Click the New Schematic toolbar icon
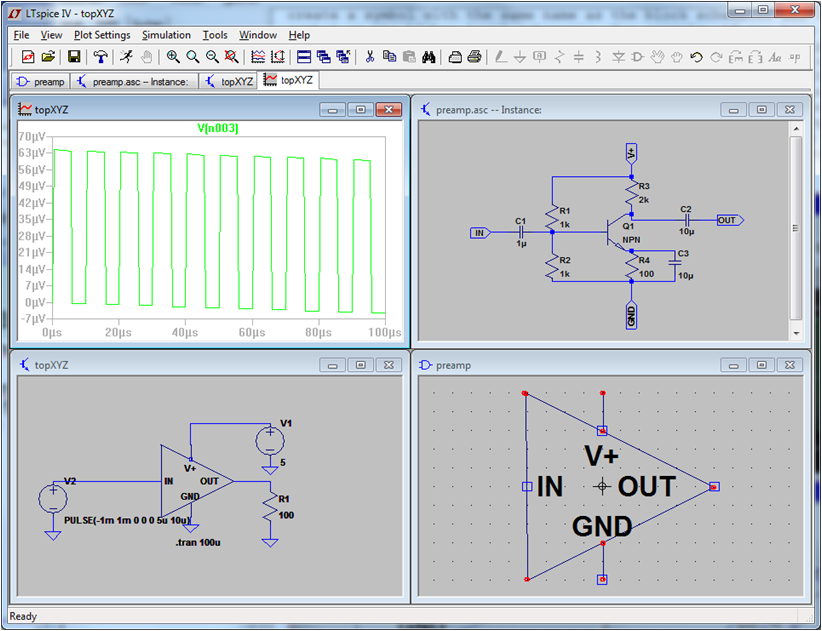 pyautogui.click(x=27, y=57)
